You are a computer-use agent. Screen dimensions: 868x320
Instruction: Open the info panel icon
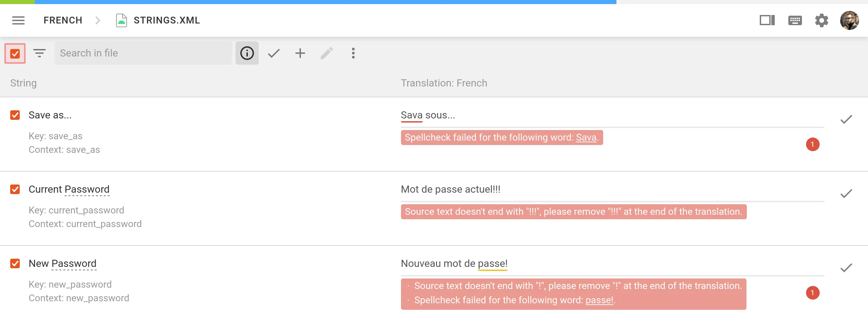(x=247, y=53)
